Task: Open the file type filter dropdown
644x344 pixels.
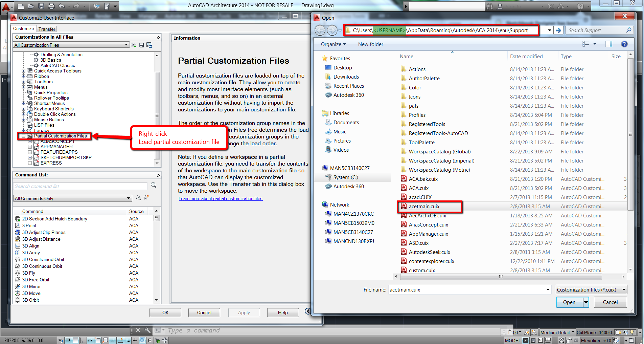Action: 591,290
